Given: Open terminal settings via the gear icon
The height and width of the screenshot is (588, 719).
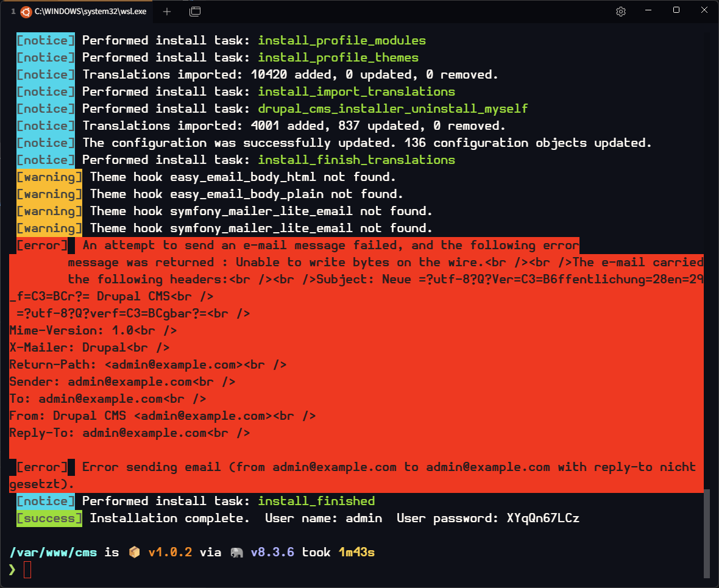Looking at the screenshot, I should click(621, 11).
